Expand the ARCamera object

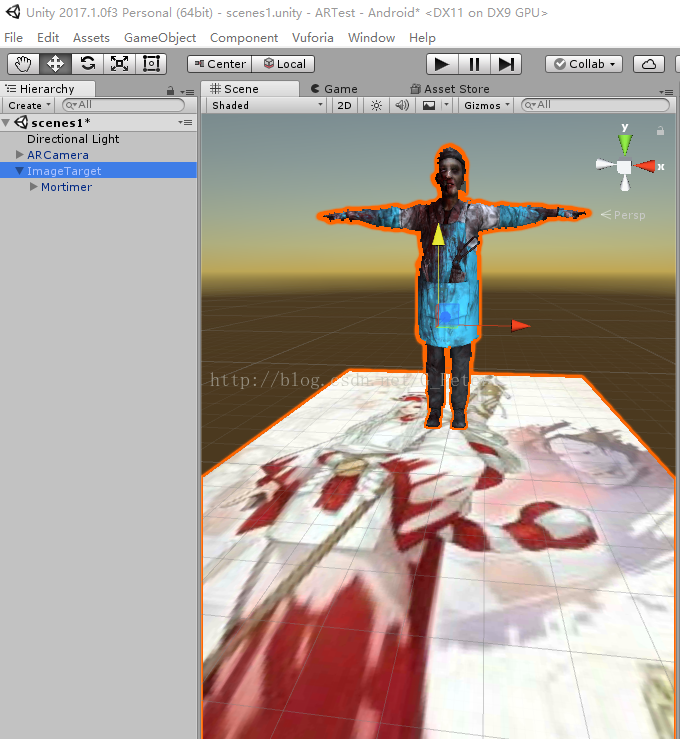pyautogui.click(x=19, y=155)
